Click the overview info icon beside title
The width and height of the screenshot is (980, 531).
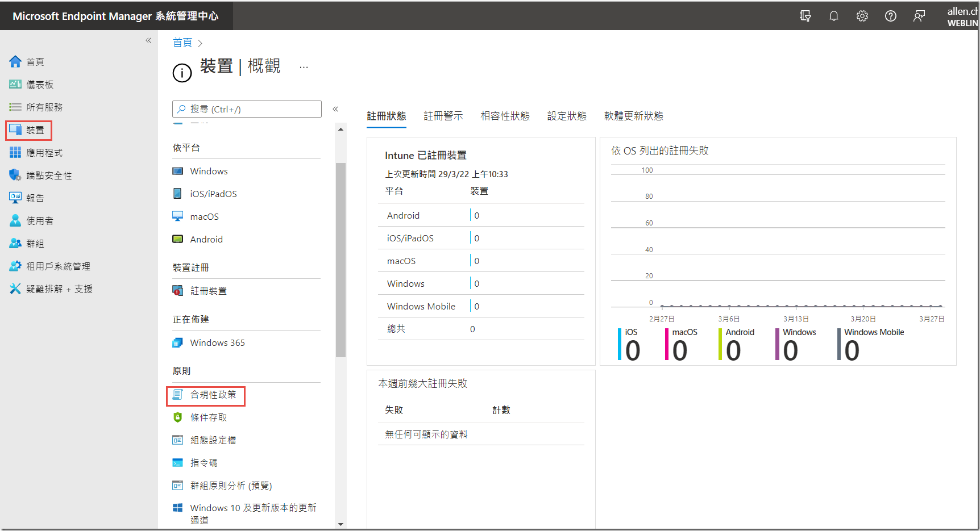182,73
